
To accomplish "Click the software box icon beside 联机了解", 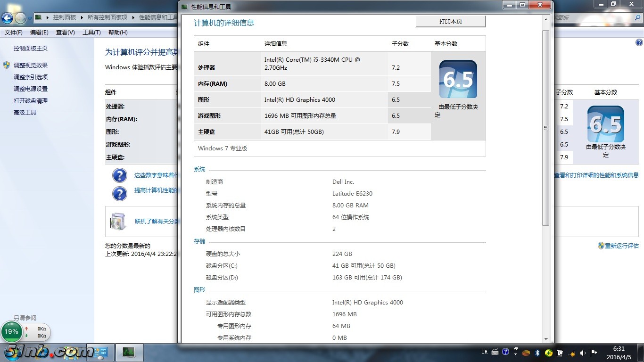I will (x=118, y=222).
